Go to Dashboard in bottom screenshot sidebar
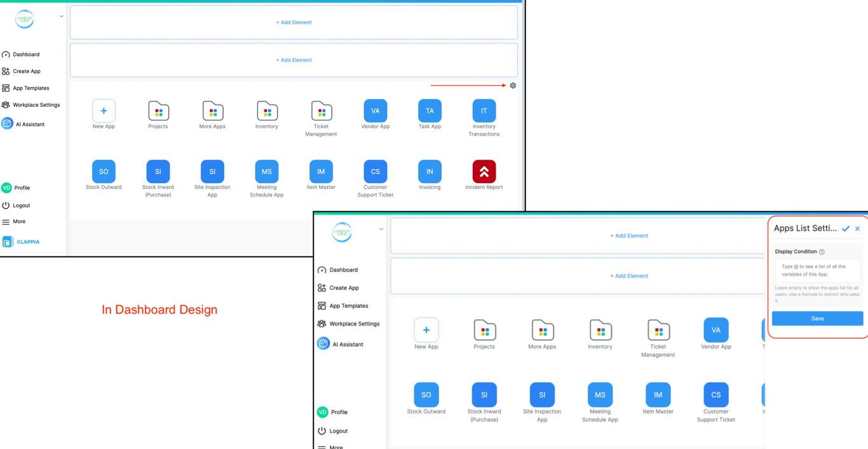Viewport: 868px width, 449px height. [337, 270]
